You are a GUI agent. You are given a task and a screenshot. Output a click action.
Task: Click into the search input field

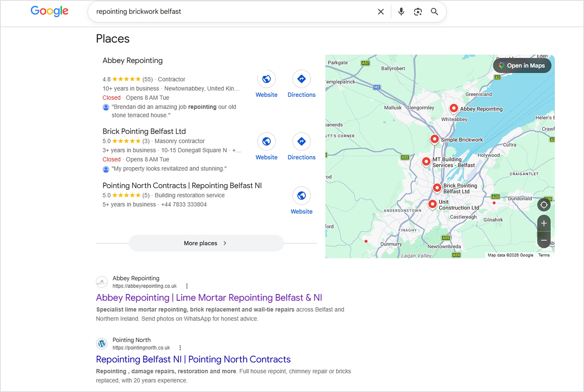[233, 11]
